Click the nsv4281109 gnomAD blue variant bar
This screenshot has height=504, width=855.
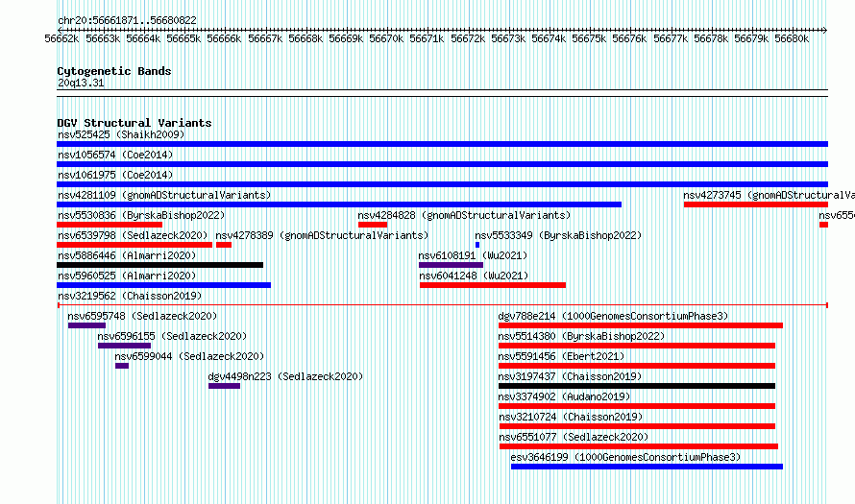pos(339,204)
